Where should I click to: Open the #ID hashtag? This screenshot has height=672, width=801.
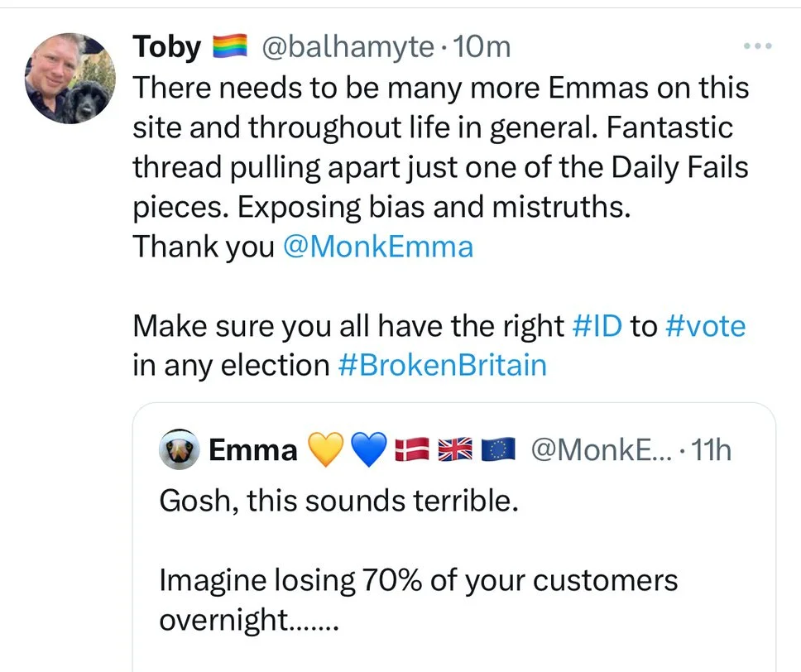pos(597,326)
